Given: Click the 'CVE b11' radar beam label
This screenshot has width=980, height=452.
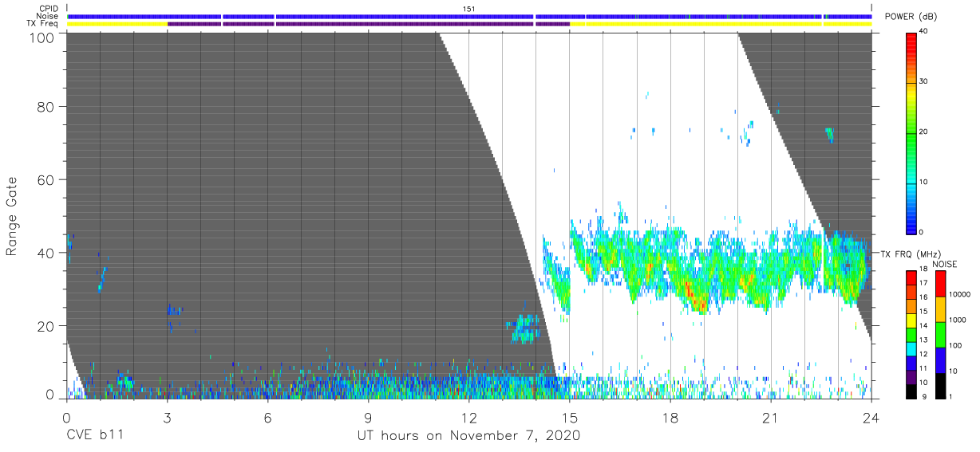Looking at the screenshot, I should (x=94, y=436).
